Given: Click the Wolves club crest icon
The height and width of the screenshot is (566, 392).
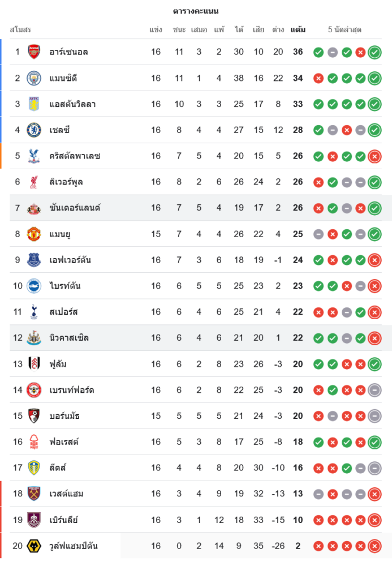Looking at the screenshot, I should pyautogui.click(x=34, y=546).
